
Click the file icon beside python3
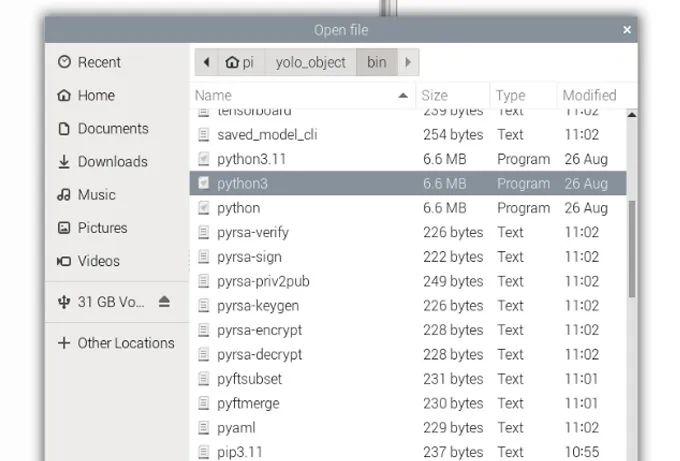(x=203, y=183)
